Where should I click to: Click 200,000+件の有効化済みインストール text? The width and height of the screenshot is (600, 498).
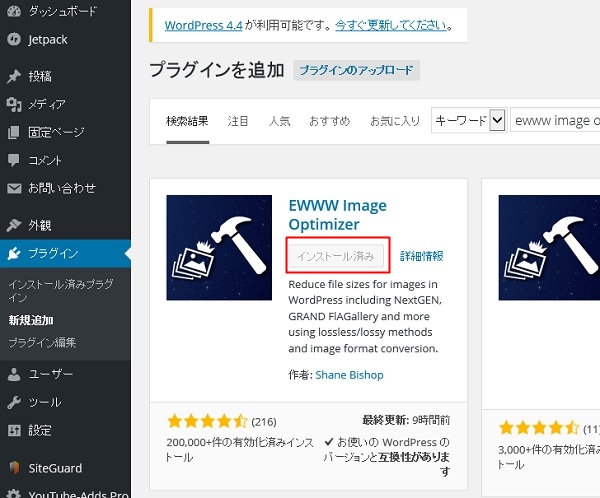pos(240,450)
